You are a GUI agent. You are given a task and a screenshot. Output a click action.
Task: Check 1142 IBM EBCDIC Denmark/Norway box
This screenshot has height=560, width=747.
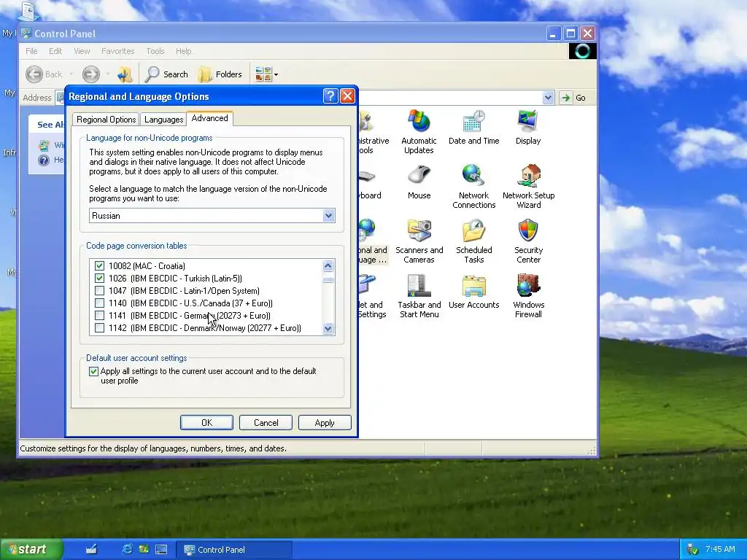coord(99,327)
